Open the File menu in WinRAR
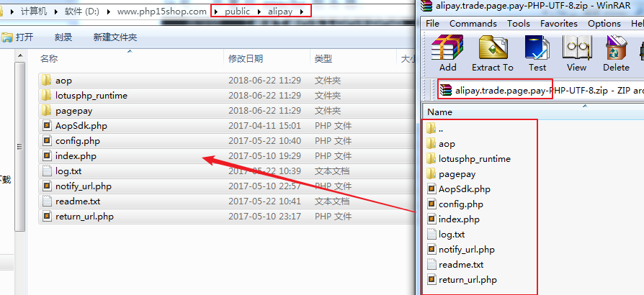The image size is (644, 295). [x=432, y=24]
